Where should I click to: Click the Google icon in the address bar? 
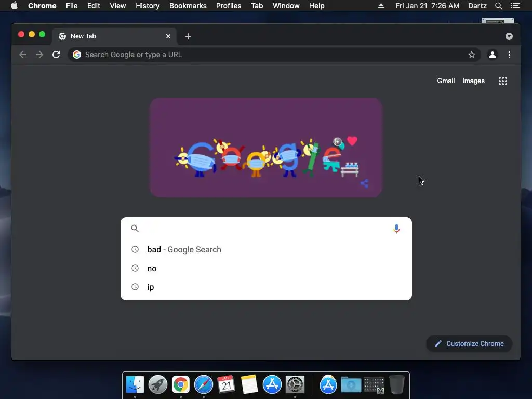coord(77,55)
